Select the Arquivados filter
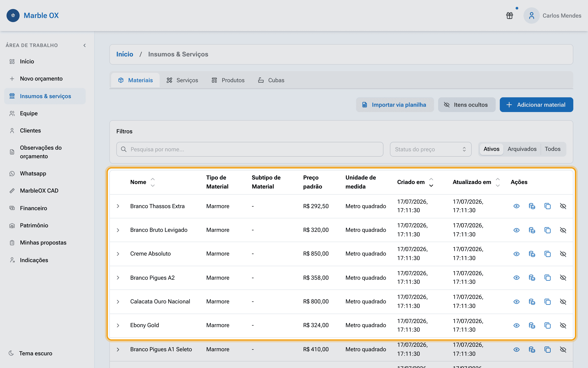 coord(522,149)
